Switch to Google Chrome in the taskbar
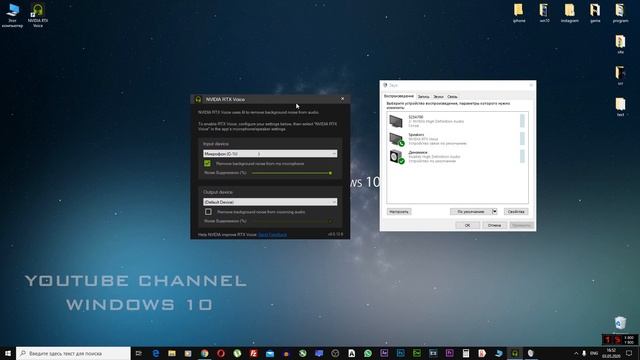640x360 pixels. pos(204,353)
